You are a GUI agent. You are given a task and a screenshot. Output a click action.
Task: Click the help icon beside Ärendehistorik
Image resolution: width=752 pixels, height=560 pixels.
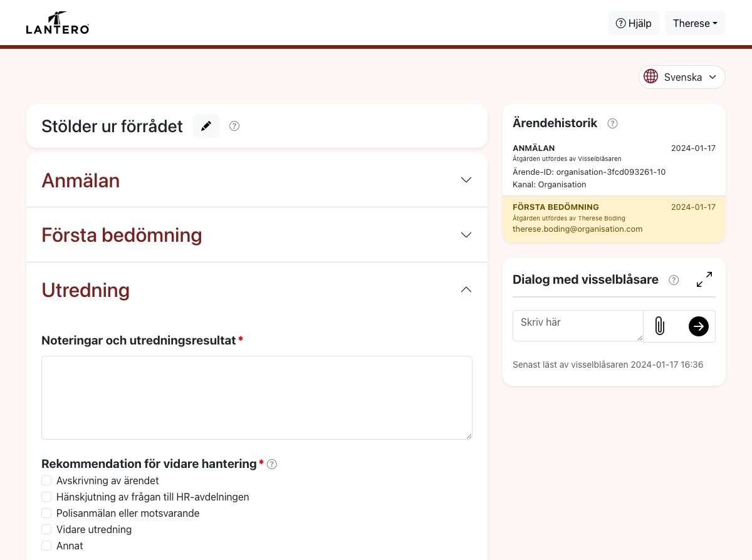point(613,123)
